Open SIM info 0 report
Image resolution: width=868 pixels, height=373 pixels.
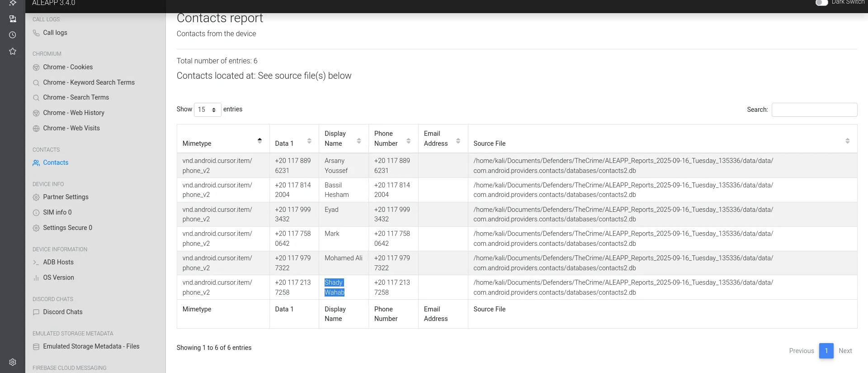click(x=57, y=212)
